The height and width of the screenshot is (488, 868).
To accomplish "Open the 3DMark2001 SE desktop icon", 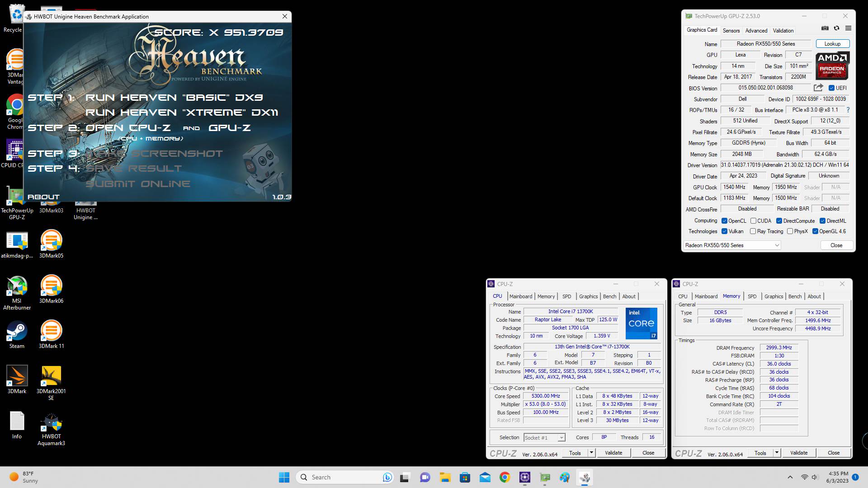I will point(51,383).
